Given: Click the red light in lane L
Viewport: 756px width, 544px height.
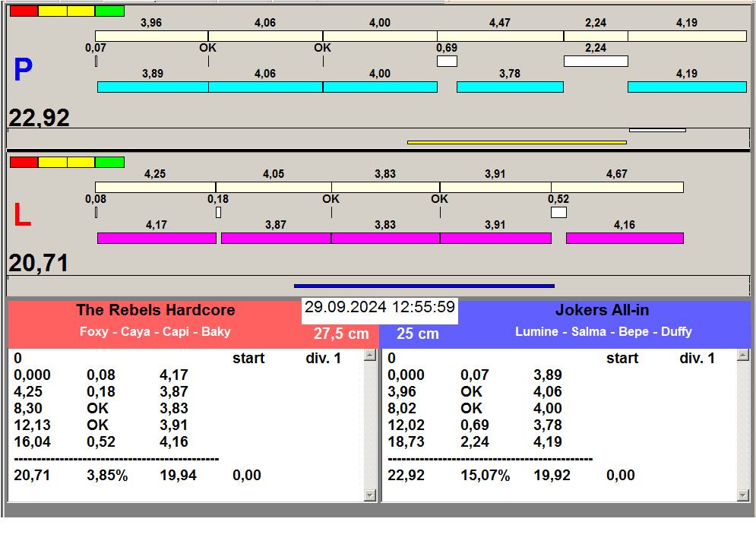Looking at the screenshot, I should 24,162.
